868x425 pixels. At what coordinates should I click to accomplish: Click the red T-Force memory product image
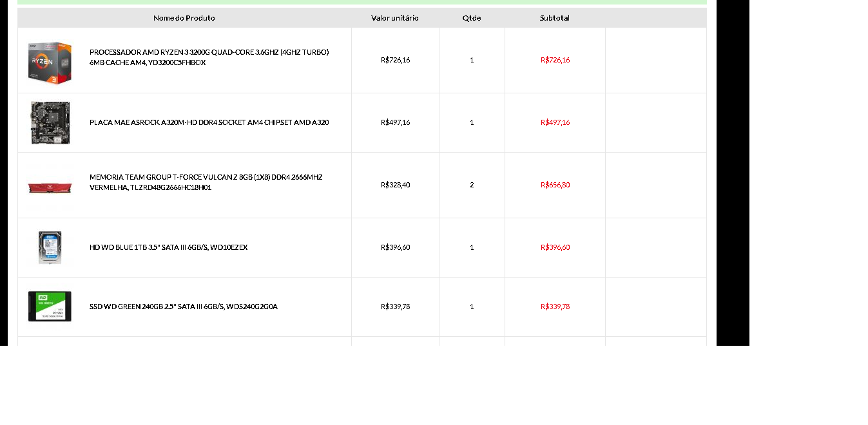tap(50, 187)
